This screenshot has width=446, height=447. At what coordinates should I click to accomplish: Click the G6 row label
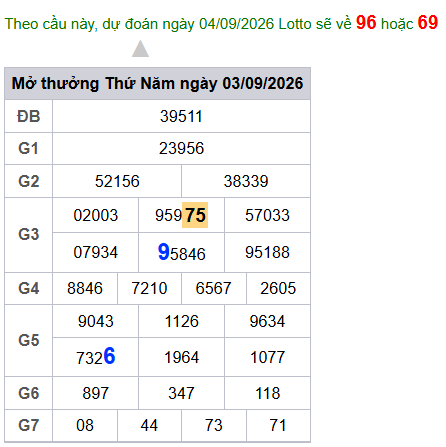(29, 393)
